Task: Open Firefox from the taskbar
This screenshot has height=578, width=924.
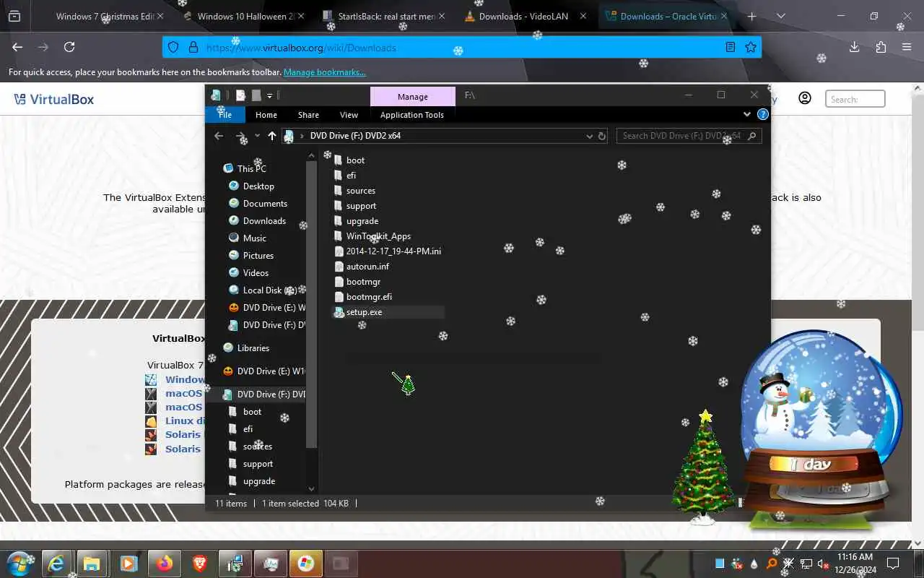Action: tap(164, 563)
